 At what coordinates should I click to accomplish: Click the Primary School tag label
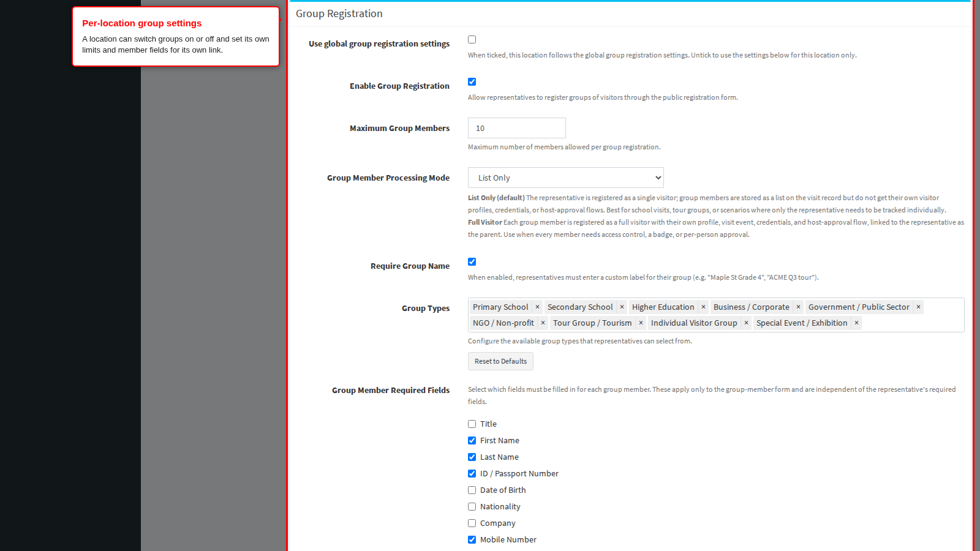point(500,307)
